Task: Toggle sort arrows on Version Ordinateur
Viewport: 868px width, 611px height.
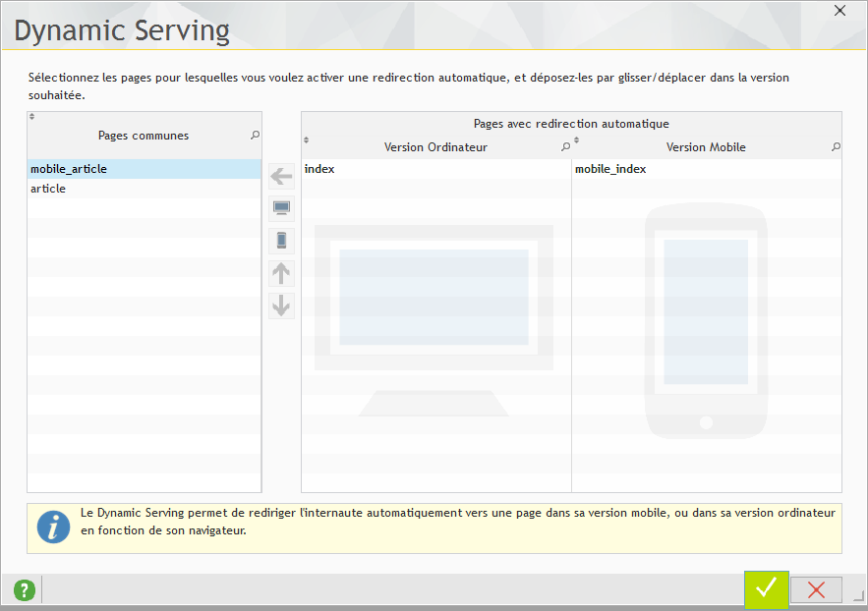Action: [306, 140]
